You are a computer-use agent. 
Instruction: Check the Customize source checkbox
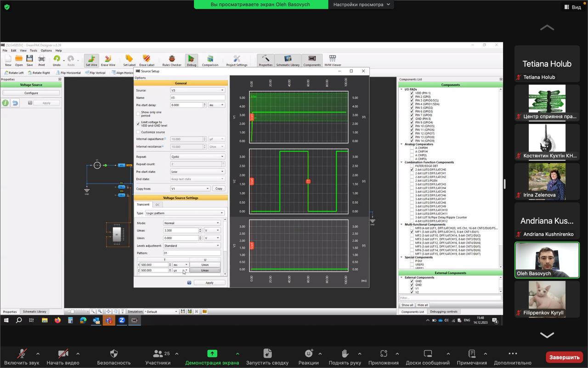click(x=138, y=132)
